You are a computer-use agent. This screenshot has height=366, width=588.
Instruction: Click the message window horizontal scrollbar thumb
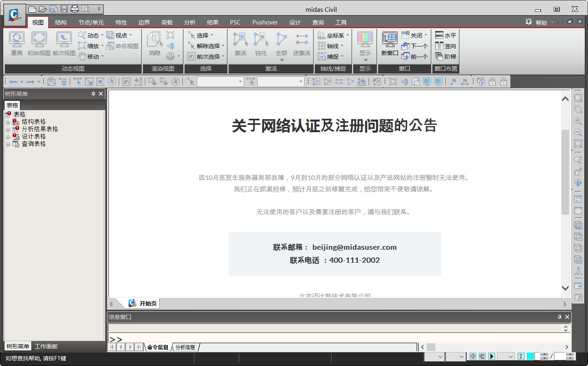(x=431, y=347)
